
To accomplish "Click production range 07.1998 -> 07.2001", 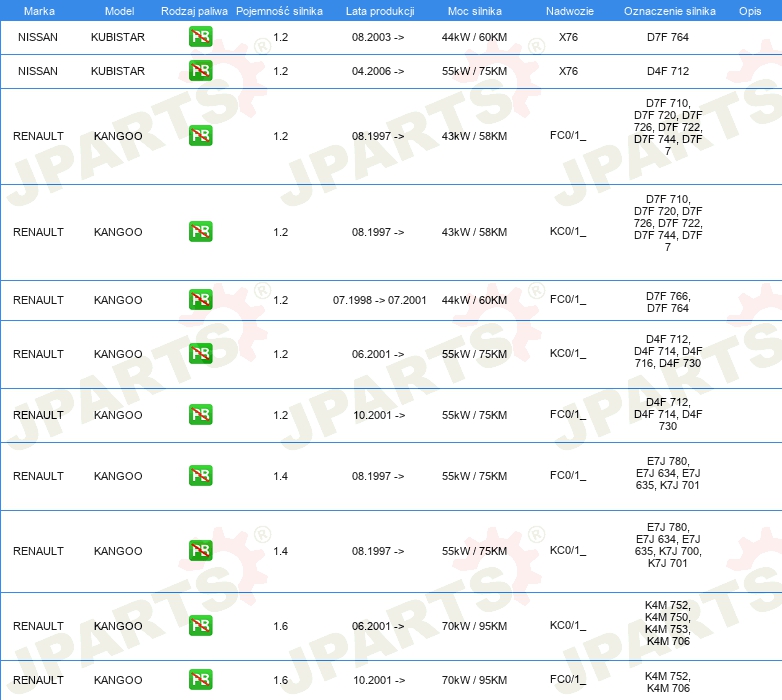I will 380,300.
